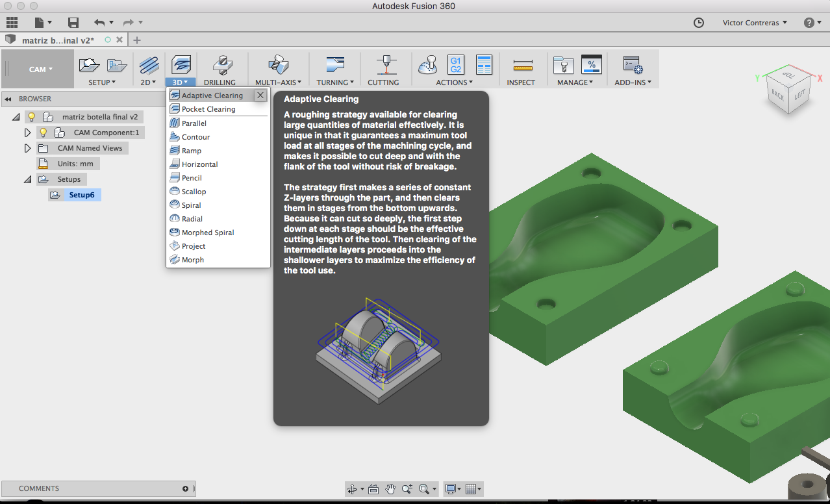The image size is (830, 504).
Task: Open the SETUP dropdown menu
Action: (102, 82)
